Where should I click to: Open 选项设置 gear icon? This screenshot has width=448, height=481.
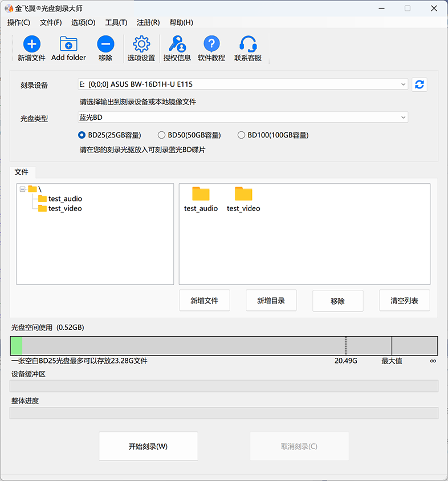pyautogui.click(x=141, y=44)
